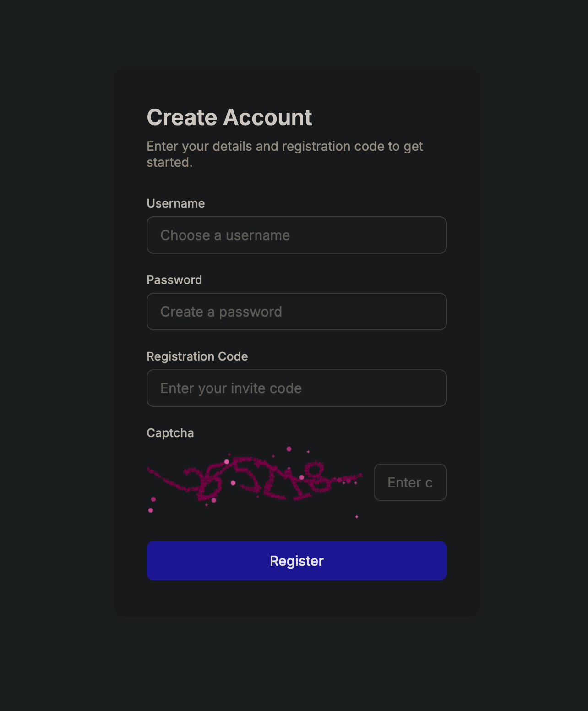588x711 pixels.
Task: Click the 'Create a password' placeholder
Action: pos(221,312)
